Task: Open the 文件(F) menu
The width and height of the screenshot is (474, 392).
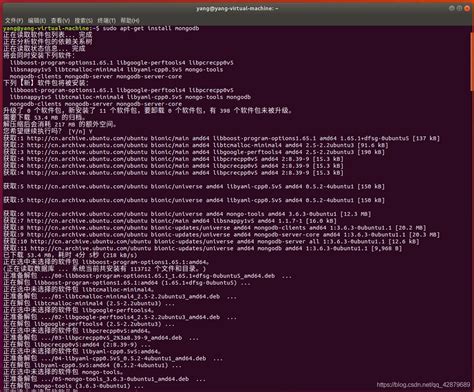Action: pyautogui.click(x=14, y=21)
